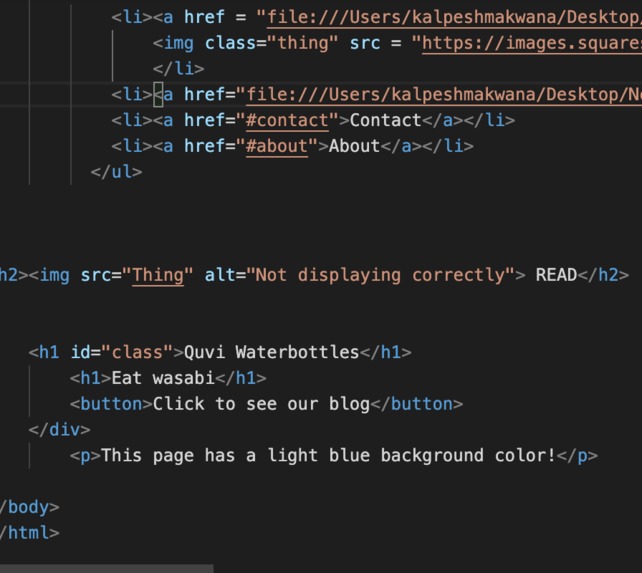
Task: Click the horizontal scrollbar at bottom
Action: coord(106,568)
